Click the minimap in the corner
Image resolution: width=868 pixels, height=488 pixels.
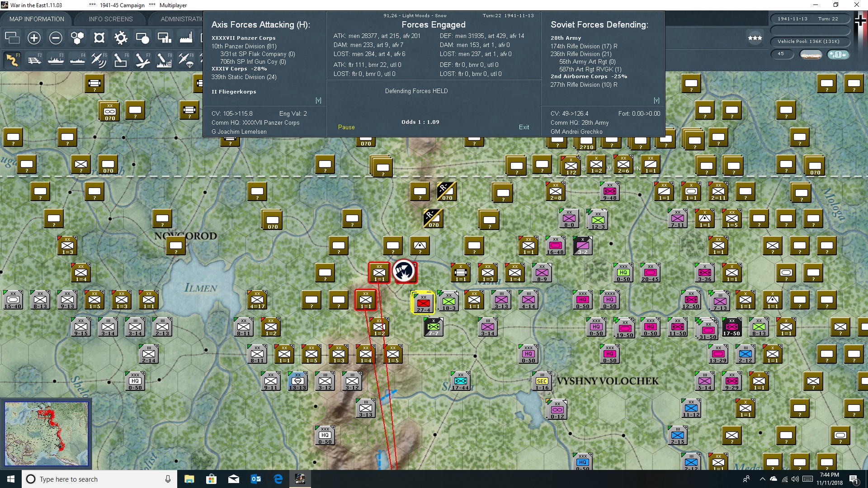[x=46, y=434]
